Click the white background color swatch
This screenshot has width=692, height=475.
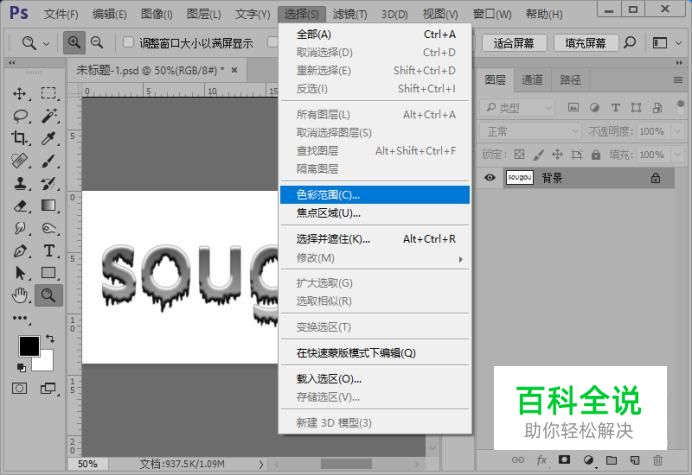pos(46,363)
